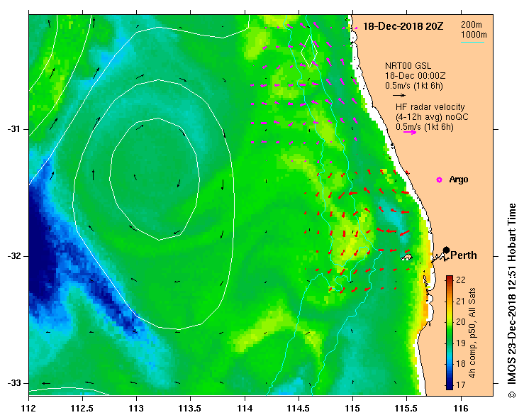Click the 1000m depth legend text
The height and width of the screenshot is (420, 524).
pyautogui.click(x=474, y=35)
